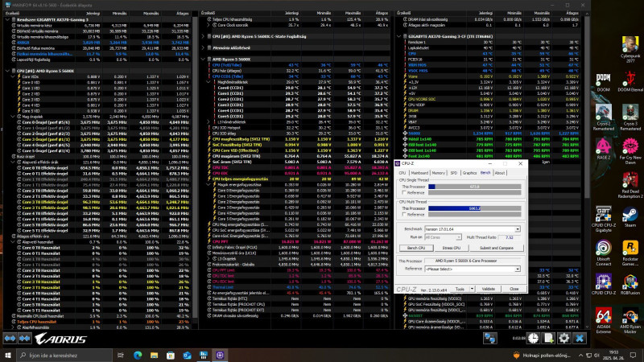Collapse Rendszer GIGABYTE AX370-Gaming 3 tree node
Viewport: 644px width, 362px height.
[x=7, y=19]
